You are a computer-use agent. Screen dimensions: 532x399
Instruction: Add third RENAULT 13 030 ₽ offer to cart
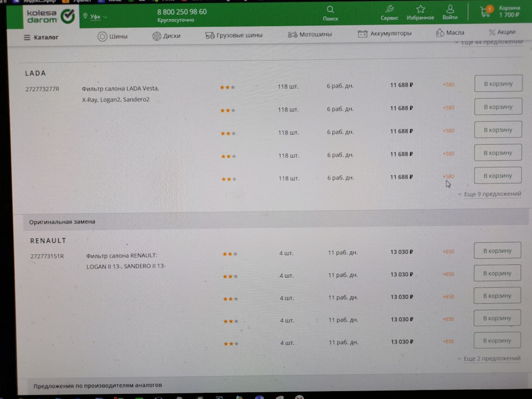tap(497, 295)
